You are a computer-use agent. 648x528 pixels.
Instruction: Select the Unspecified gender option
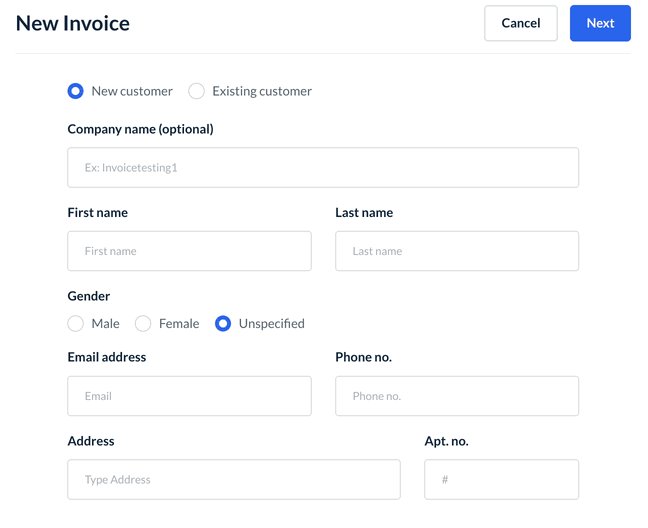click(223, 323)
